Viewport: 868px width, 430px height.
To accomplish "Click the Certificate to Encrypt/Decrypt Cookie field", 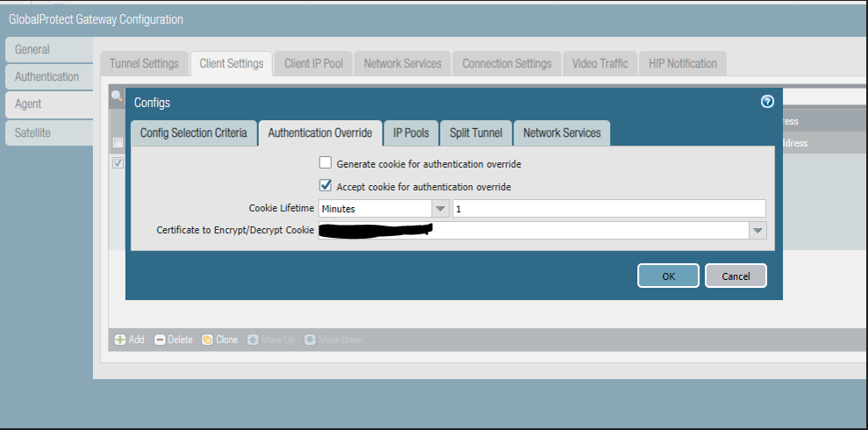I will pos(534,231).
